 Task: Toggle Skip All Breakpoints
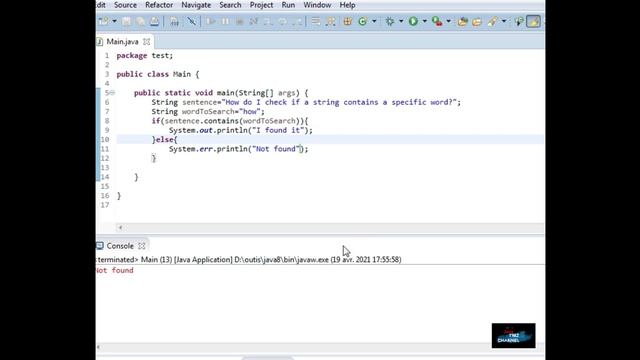click(x=191, y=21)
